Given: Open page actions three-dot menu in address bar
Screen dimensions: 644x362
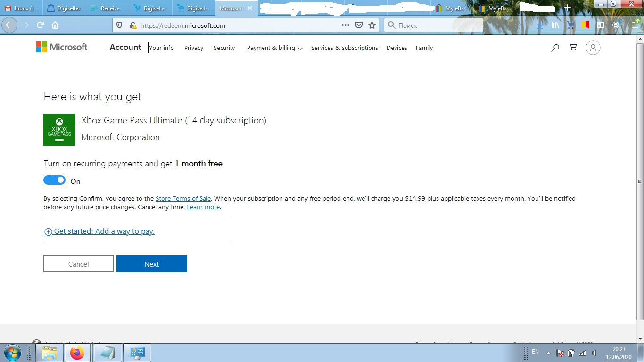Looking at the screenshot, I should tap(345, 25).
